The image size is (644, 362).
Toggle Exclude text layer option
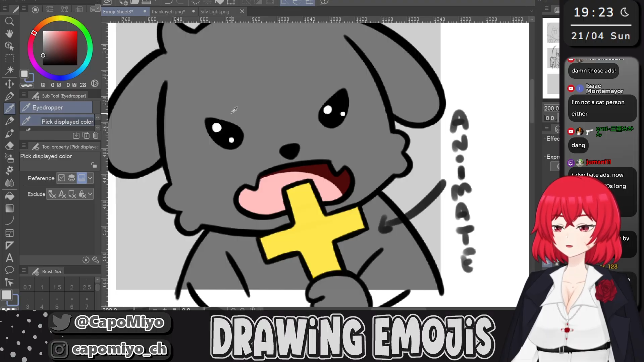coord(62,194)
